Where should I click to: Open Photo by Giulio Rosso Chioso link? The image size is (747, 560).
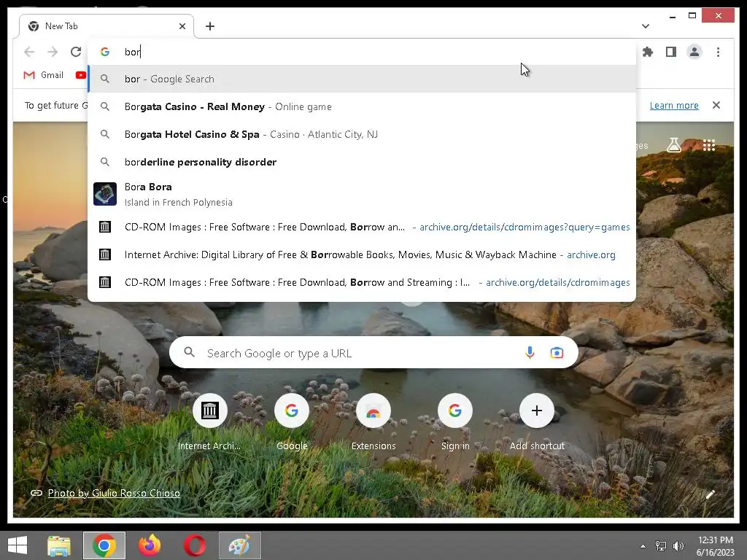[114, 493]
